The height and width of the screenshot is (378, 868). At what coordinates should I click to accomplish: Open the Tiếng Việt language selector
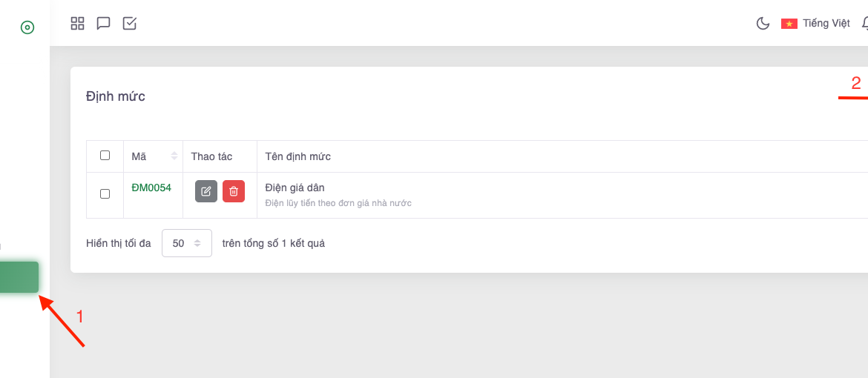point(826,24)
